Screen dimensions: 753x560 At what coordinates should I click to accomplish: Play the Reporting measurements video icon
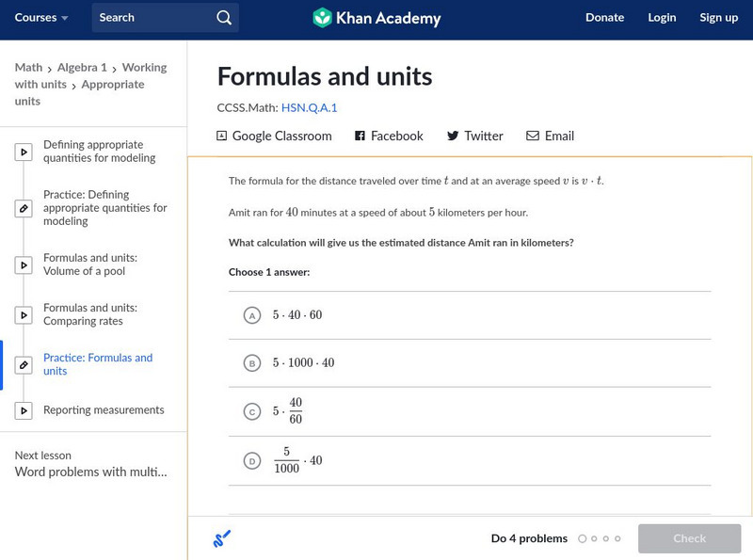tap(23, 410)
